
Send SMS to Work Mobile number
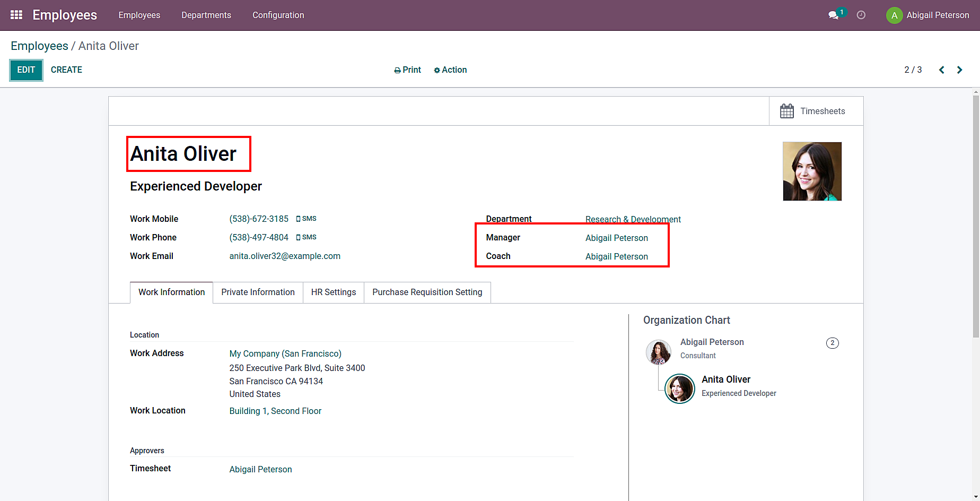pos(306,219)
